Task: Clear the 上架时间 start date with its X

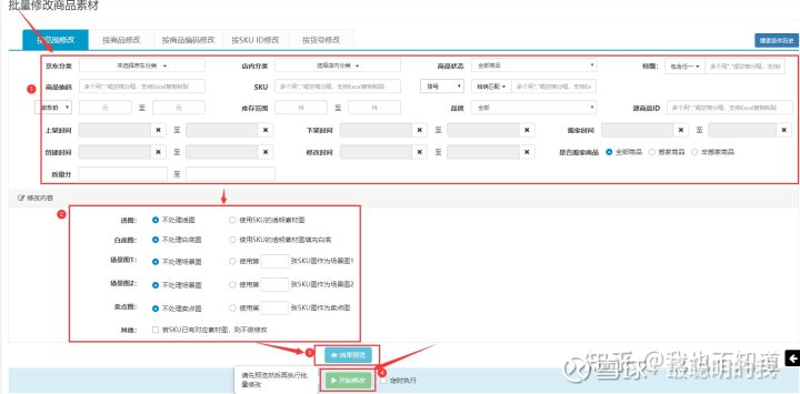Action: click(x=158, y=130)
